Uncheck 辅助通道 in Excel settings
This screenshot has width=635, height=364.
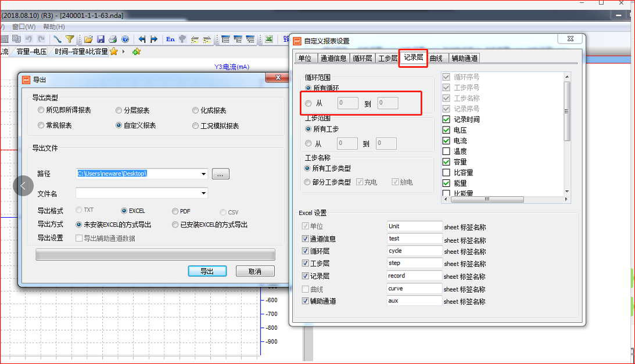306,301
